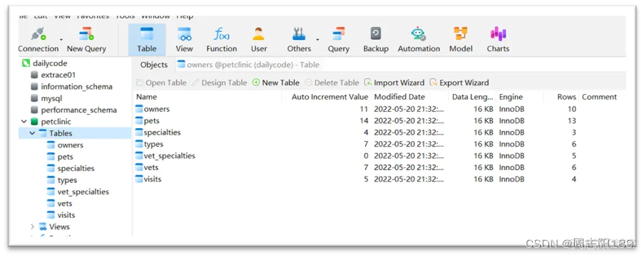This screenshot has width=644, height=257.
Task: Create a New Query from toolbar
Action: [x=86, y=40]
